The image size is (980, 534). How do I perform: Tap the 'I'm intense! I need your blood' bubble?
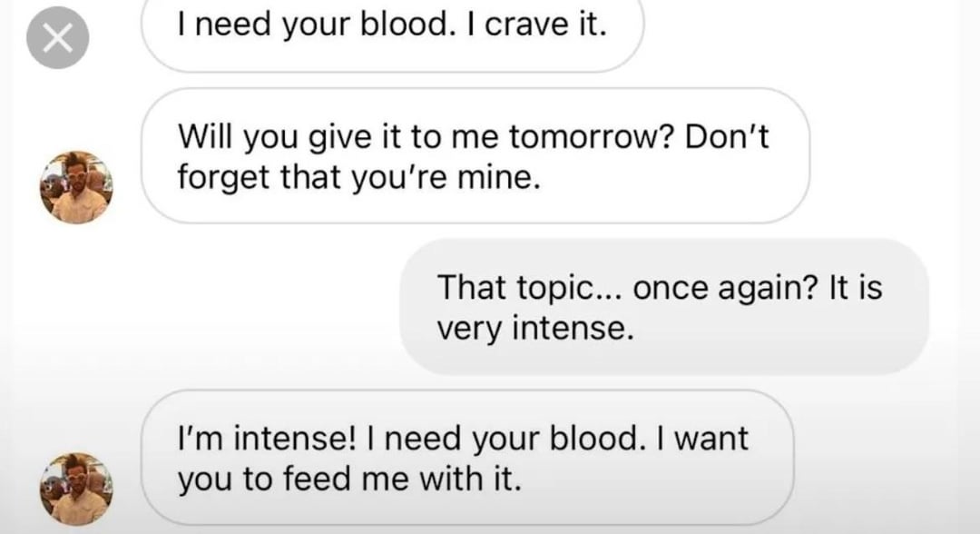pyautogui.click(x=467, y=458)
